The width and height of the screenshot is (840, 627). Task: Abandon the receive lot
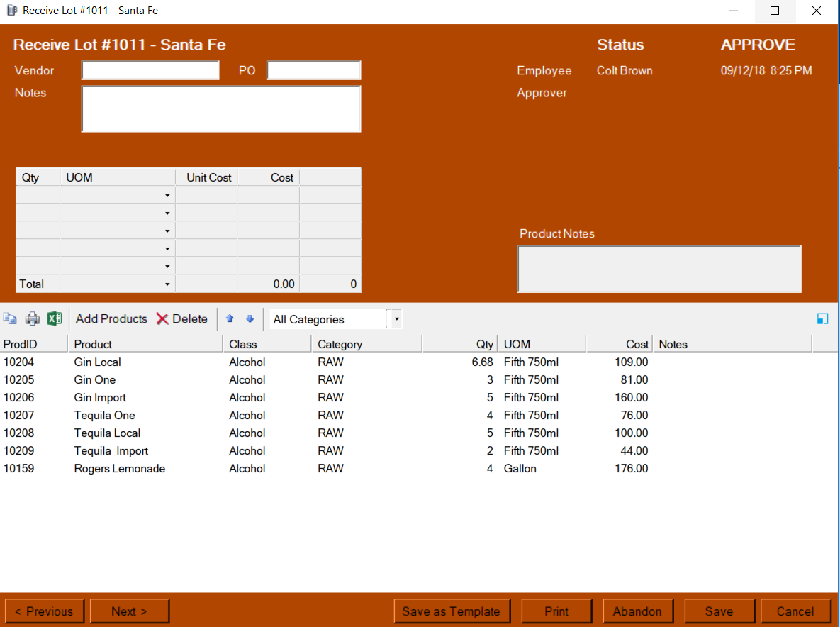pyautogui.click(x=637, y=611)
